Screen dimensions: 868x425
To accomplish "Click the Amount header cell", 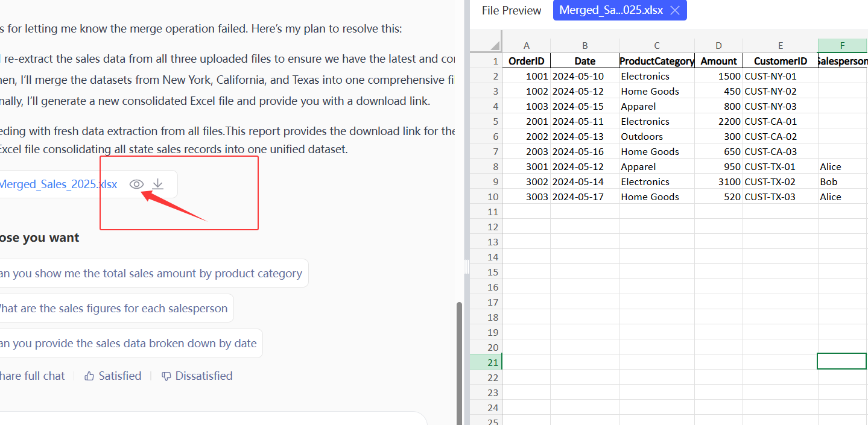I will 718,61.
